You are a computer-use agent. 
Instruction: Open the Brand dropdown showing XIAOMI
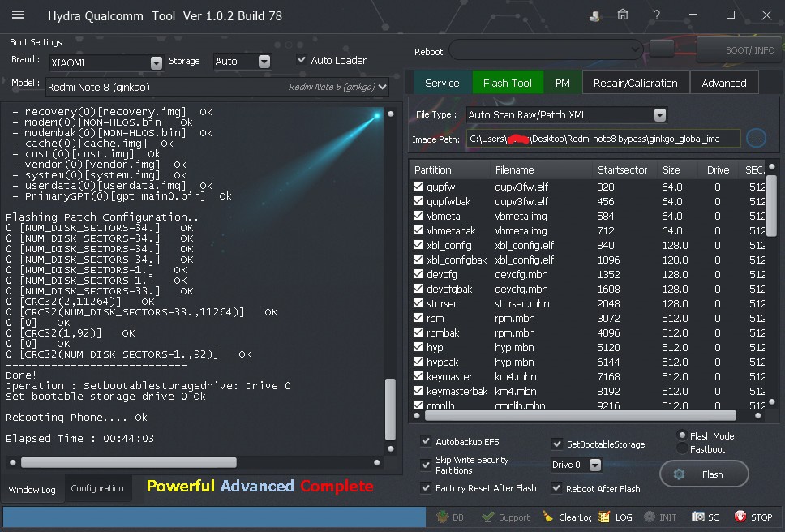pos(157,62)
